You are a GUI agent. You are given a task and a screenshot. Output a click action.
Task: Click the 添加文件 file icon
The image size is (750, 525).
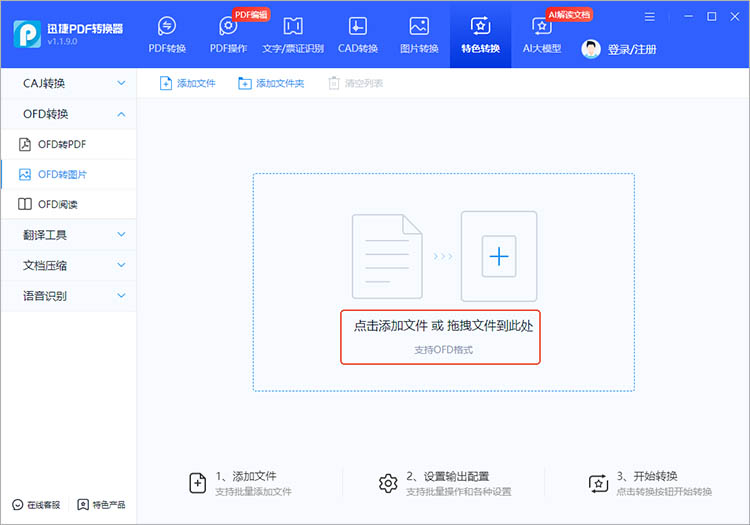[165, 83]
